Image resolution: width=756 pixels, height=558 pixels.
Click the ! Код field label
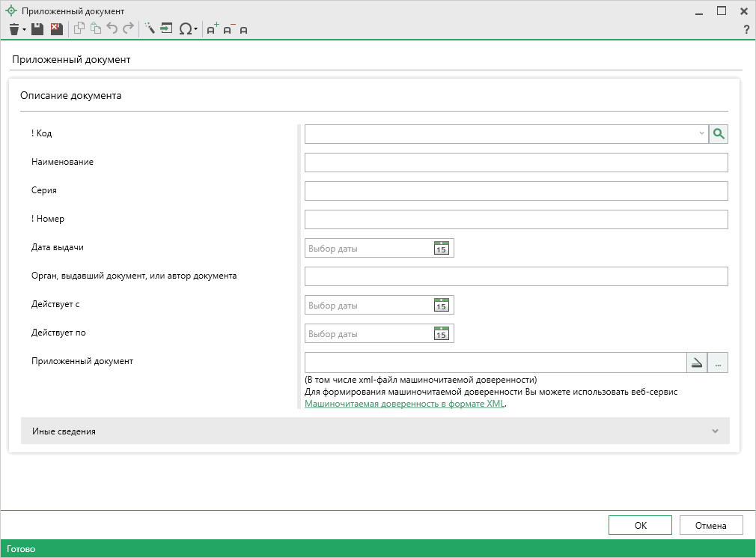coord(41,133)
